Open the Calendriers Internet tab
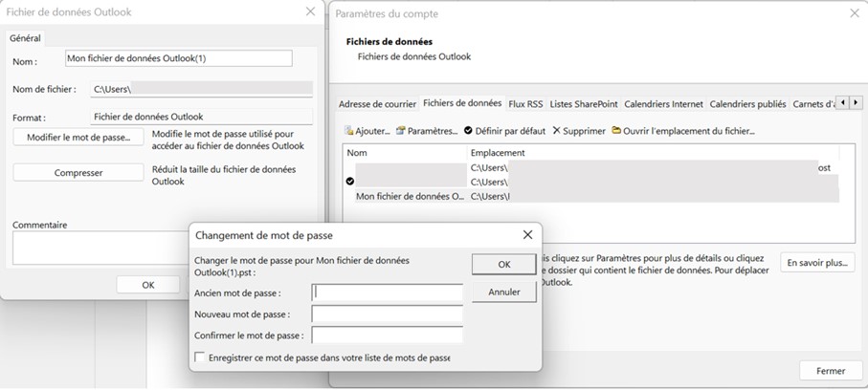Screen dimensions: 868x390 [663, 103]
